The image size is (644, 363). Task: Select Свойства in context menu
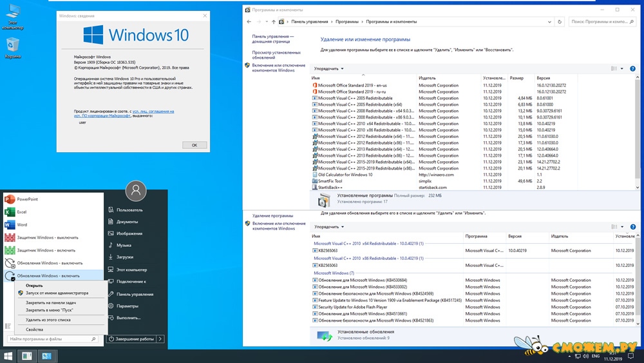tap(34, 329)
